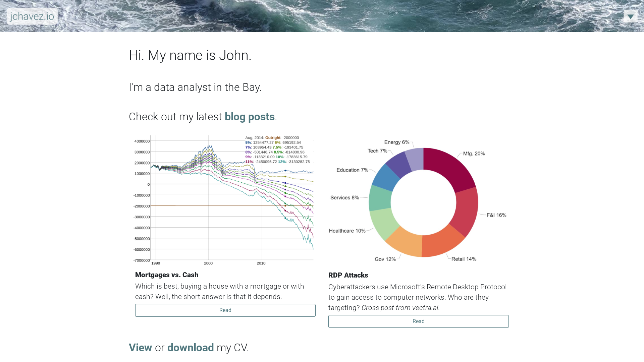
Task: Click the jchavez.io site logo
Action: tap(32, 16)
